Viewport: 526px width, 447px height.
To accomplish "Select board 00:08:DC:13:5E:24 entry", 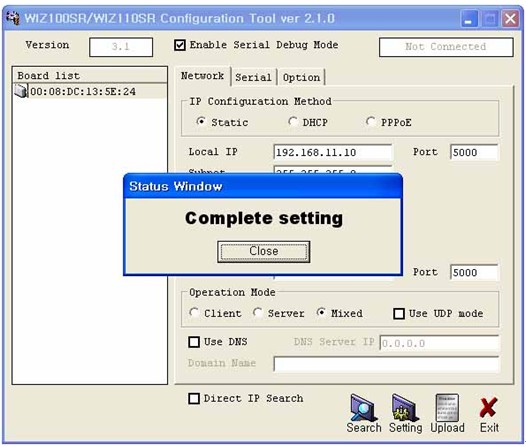I will coord(83,92).
